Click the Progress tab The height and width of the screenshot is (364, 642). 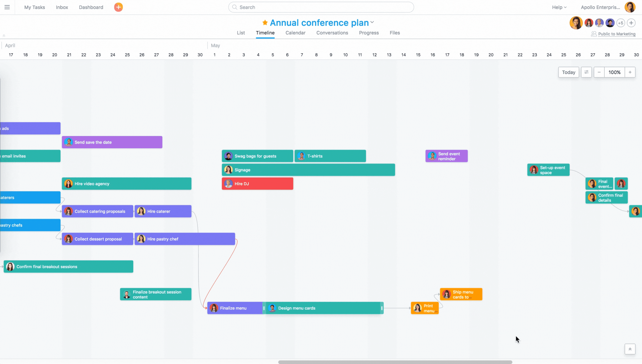tap(369, 33)
